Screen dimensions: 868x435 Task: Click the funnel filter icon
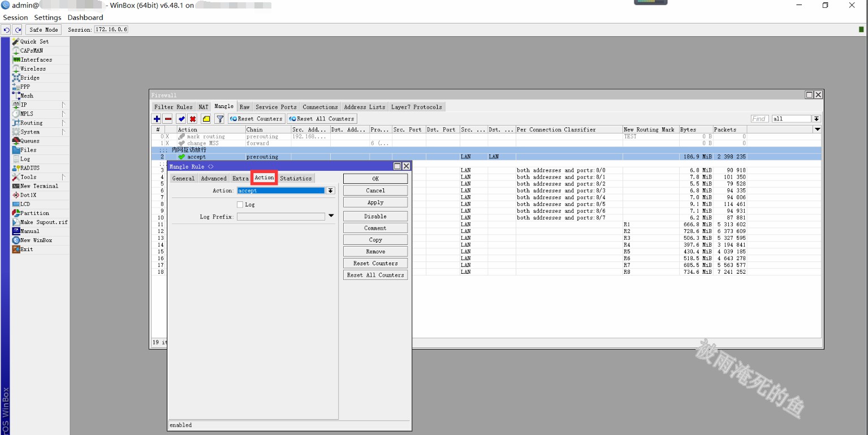(219, 119)
